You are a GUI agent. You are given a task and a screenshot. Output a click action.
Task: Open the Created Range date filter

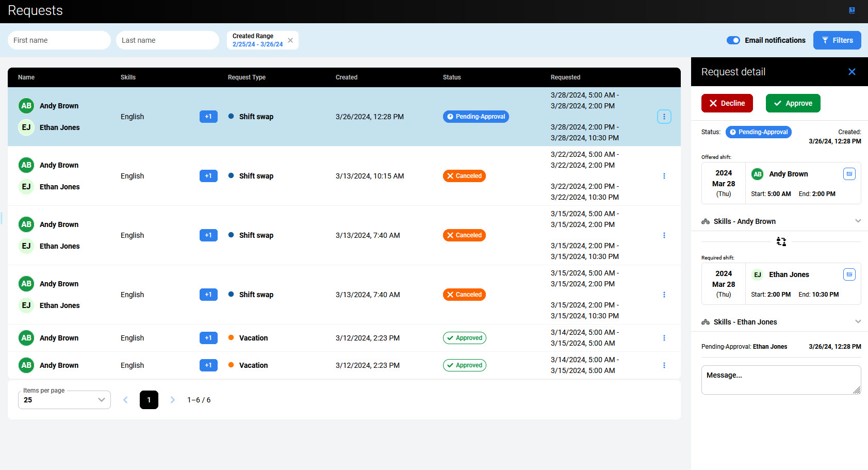click(x=257, y=40)
